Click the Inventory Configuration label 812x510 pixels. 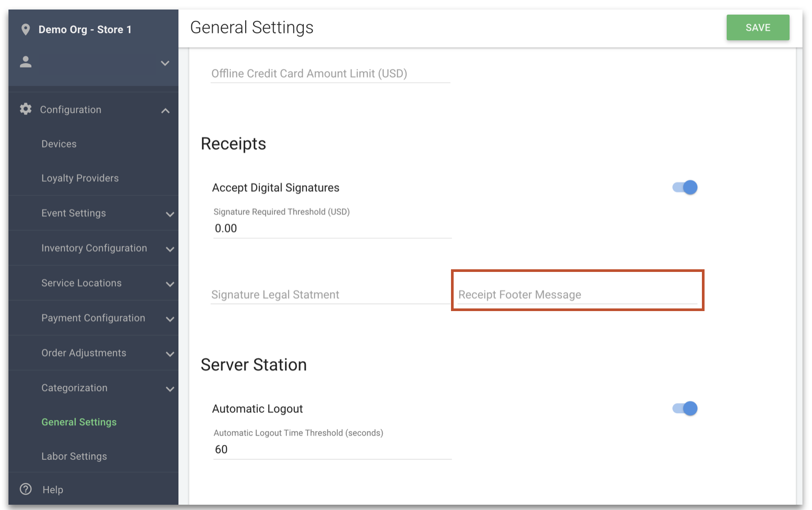94,248
